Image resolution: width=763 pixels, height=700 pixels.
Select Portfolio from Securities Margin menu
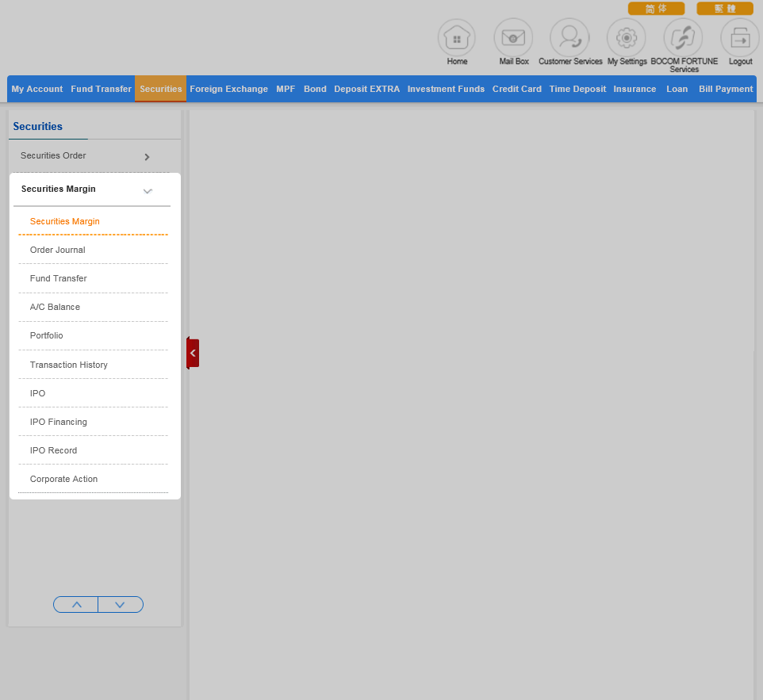coord(47,335)
